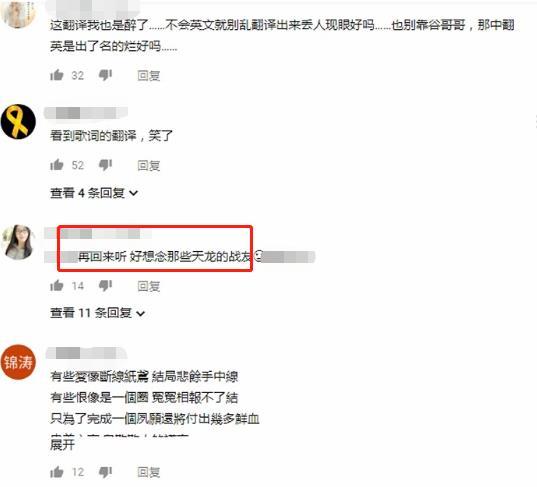Screen dimensions: 537x487
Task: Reply to the comment with 52 likes
Action: 149,166
